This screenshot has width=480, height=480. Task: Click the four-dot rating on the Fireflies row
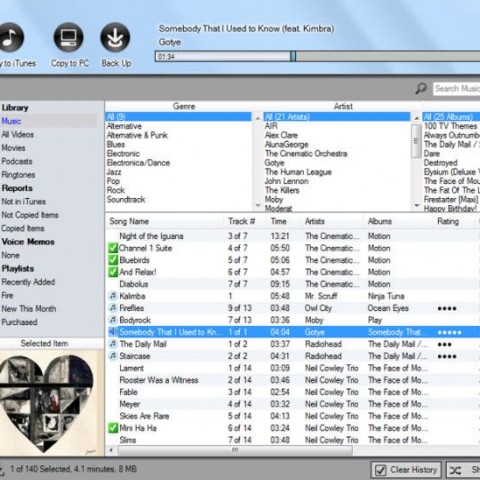click(x=447, y=308)
